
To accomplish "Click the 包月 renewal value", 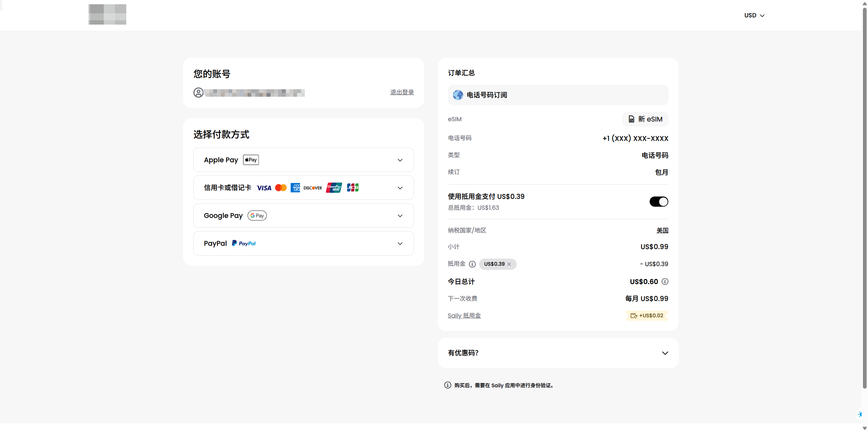I will [662, 172].
